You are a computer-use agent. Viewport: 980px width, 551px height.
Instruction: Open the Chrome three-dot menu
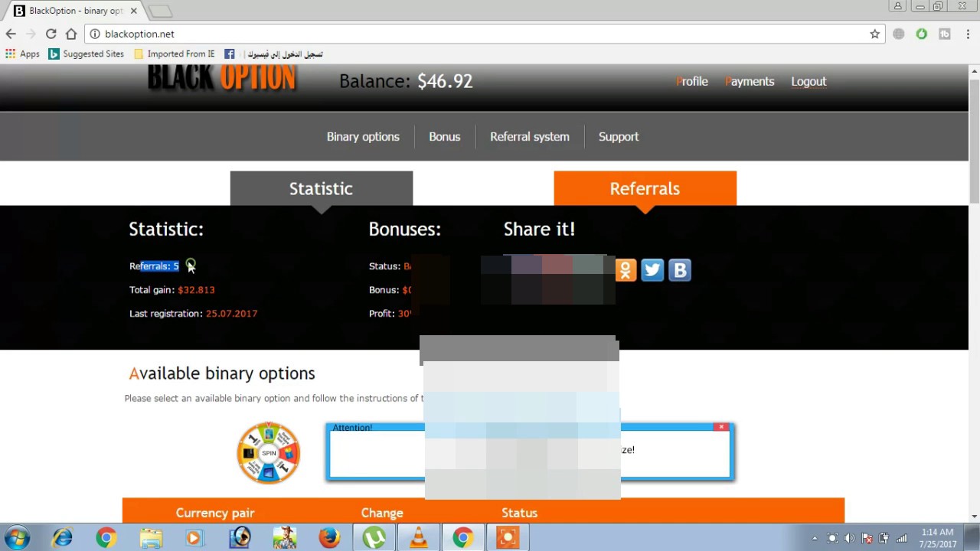pos(968,34)
